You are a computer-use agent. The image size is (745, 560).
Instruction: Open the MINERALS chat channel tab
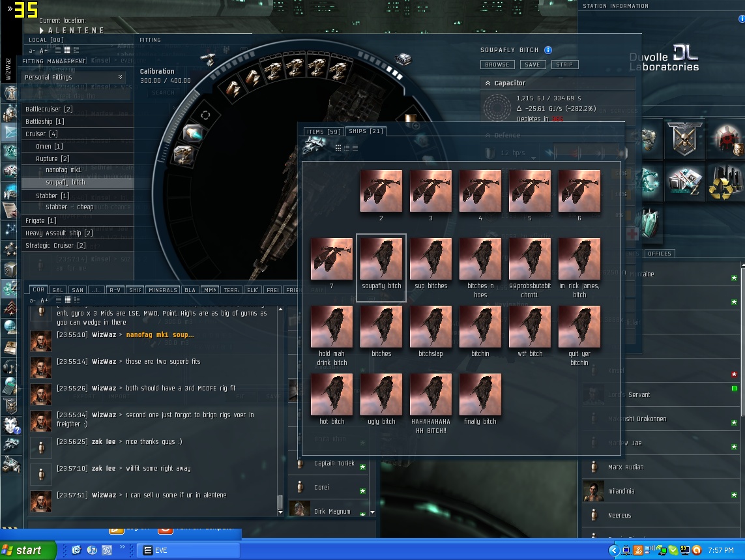(162, 290)
